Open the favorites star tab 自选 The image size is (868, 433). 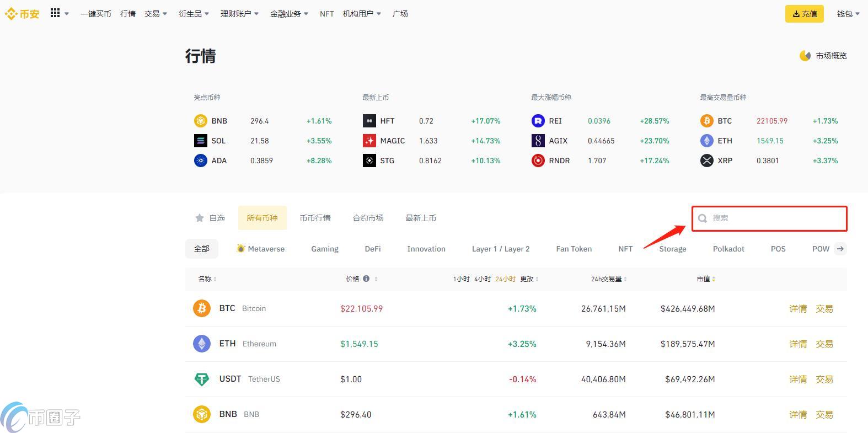click(x=210, y=218)
